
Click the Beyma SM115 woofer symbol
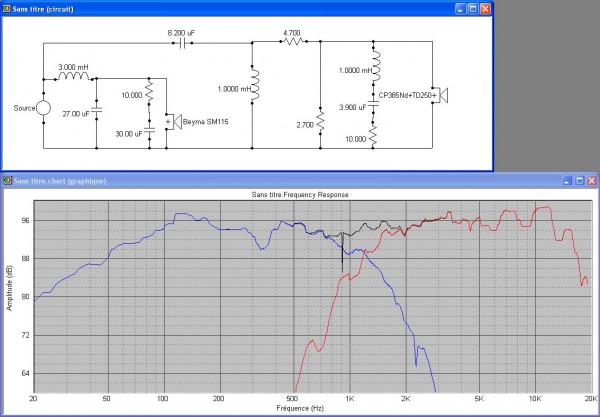(168, 122)
